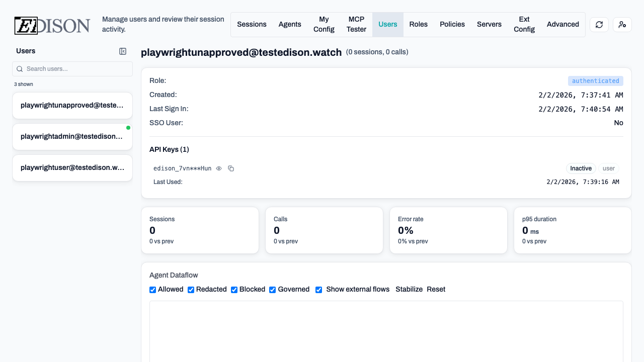Click the Edison logo
644x362 pixels.
point(52,25)
